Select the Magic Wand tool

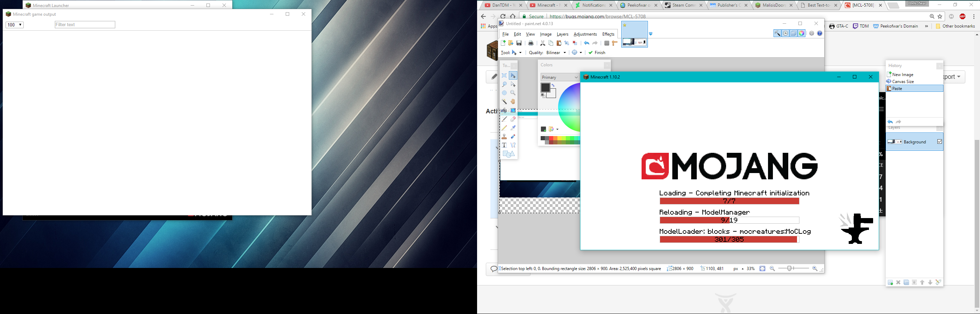504,102
